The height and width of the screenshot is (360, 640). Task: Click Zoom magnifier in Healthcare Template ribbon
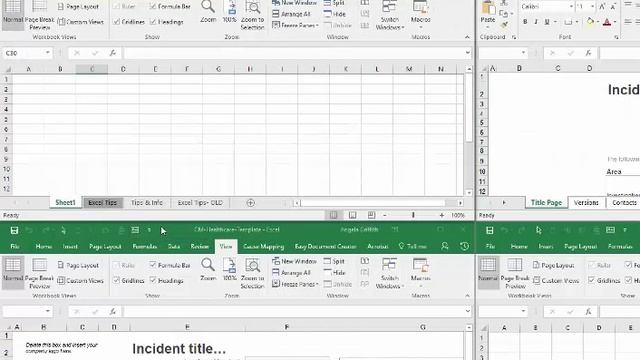click(208, 269)
